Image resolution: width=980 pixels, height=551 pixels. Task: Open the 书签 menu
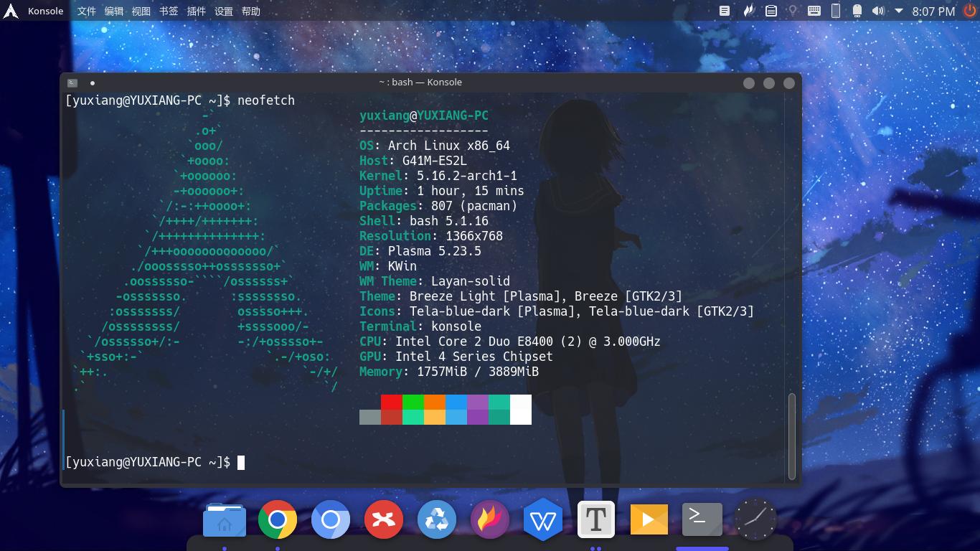[x=169, y=11]
